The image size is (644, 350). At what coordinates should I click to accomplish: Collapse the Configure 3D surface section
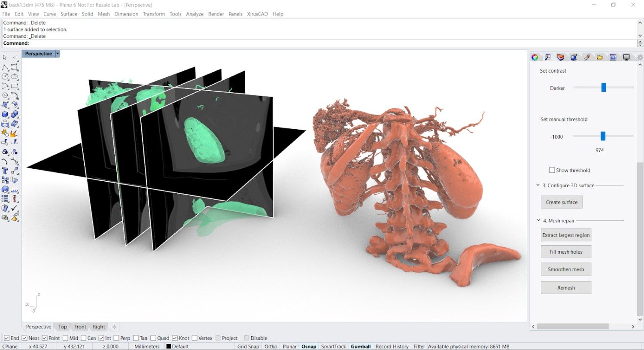pyautogui.click(x=538, y=185)
